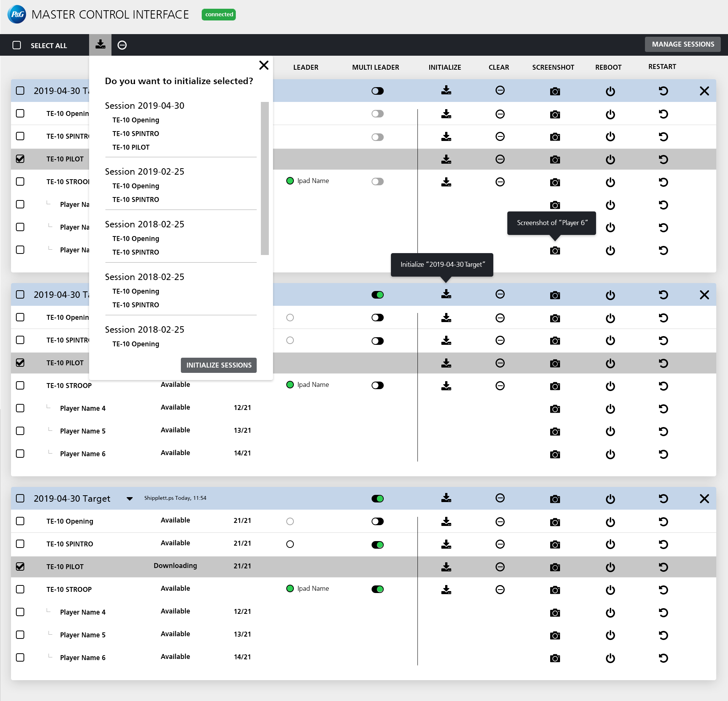Uncheck downloading TE-10 PILOT checkbox
Viewport: 728px width, 701px height.
tap(20, 566)
